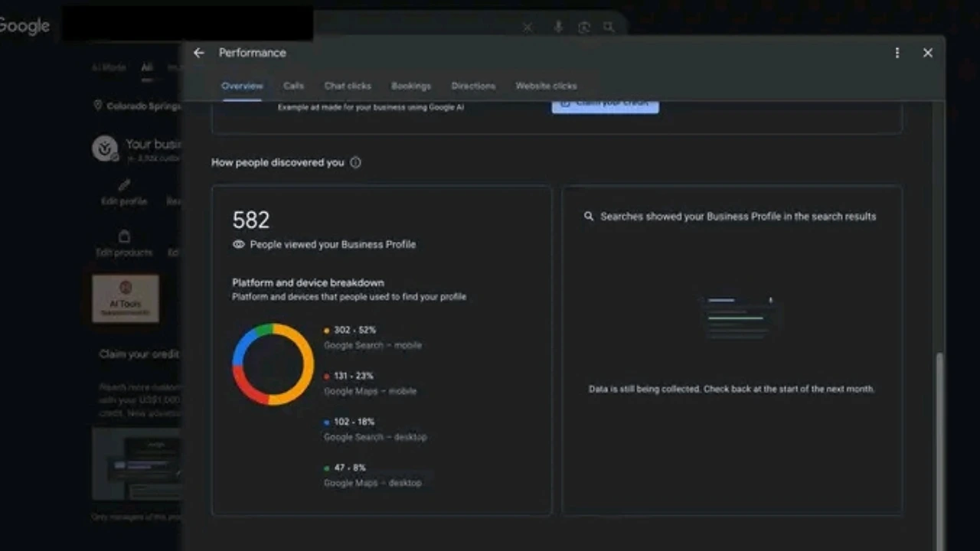Screen dimensions: 980x551
Task: Open the Chat clicks tab
Action: [348, 86]
